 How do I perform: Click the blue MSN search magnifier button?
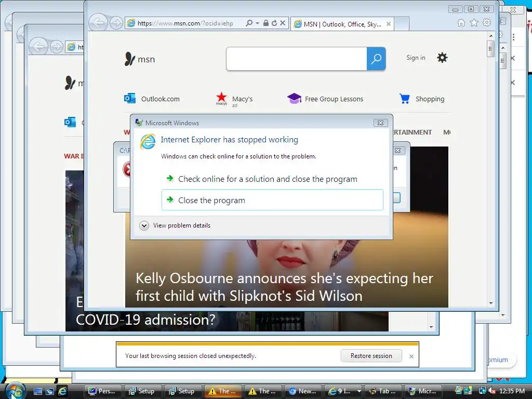click(376, 59)
